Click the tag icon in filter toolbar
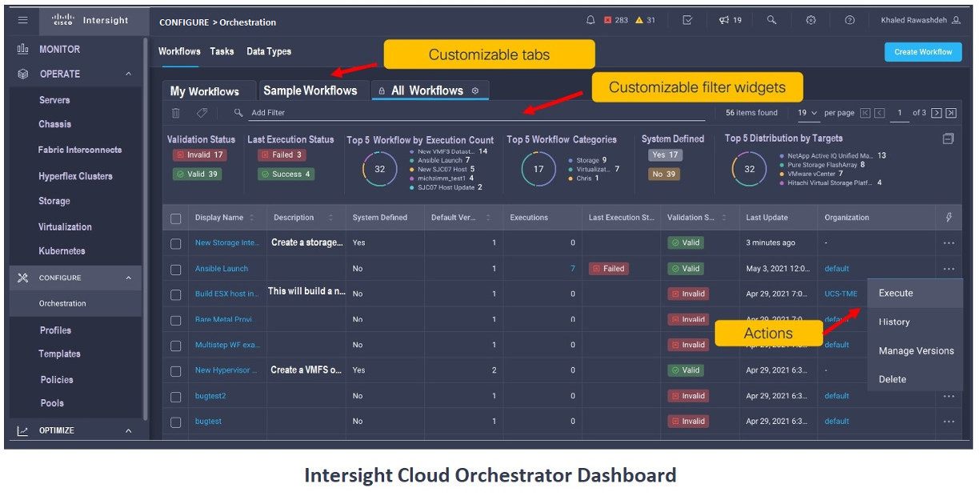The height and width of the screenshot is (500, 980). click(x=202, y=113)
